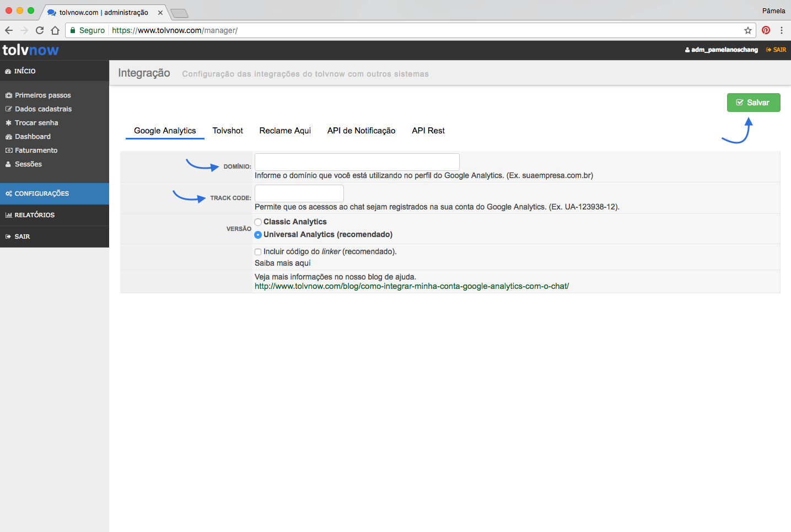Expand CONFIGURAÇÕES sidebar section
This screenshot has height=532, width=791.
(55, 194)
